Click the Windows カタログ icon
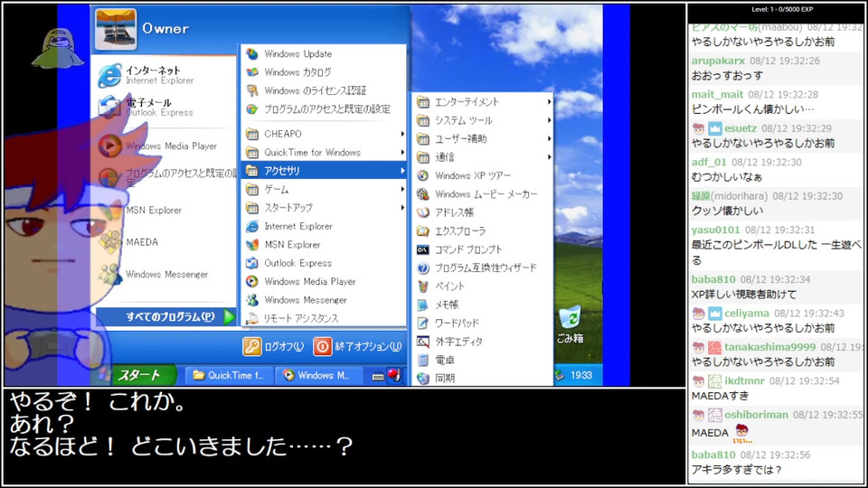 tap(252, 72)
